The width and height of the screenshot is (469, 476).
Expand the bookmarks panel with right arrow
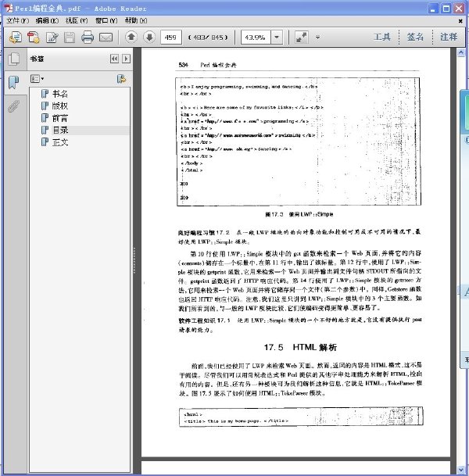tap(126, 59)
